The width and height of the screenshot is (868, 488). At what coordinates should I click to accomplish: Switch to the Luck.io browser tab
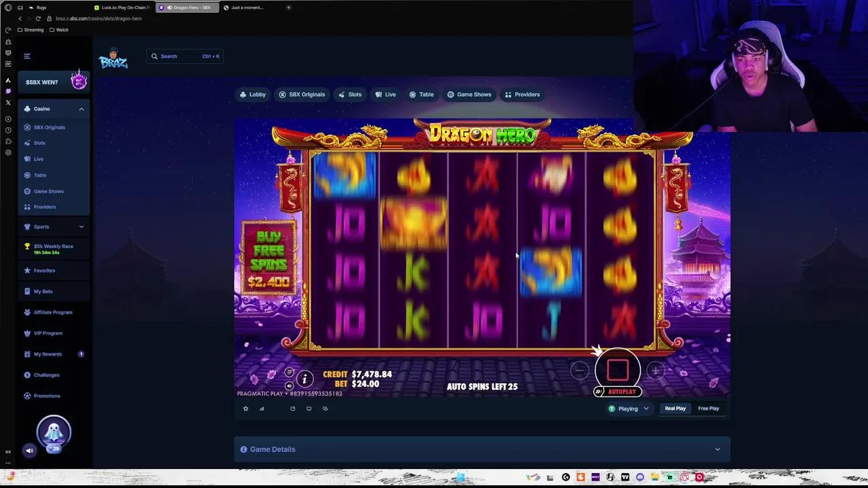pos(122,7)
